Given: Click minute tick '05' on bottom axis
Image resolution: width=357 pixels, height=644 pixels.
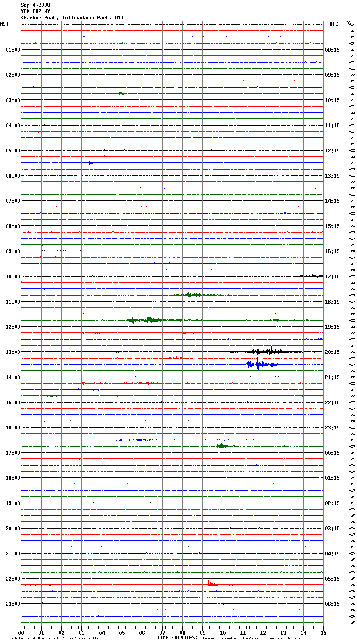Looking at the screenshot, I should tap(122, 633).
